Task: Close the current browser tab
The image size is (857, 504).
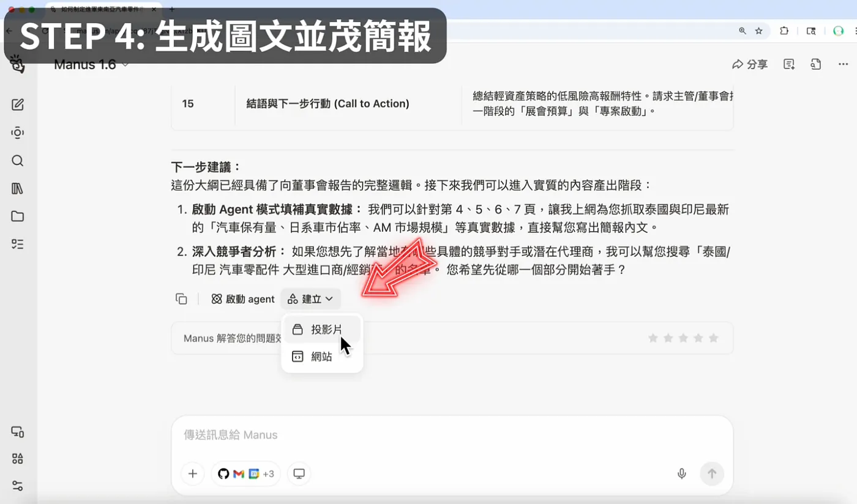Action: (x=153, y=9)
